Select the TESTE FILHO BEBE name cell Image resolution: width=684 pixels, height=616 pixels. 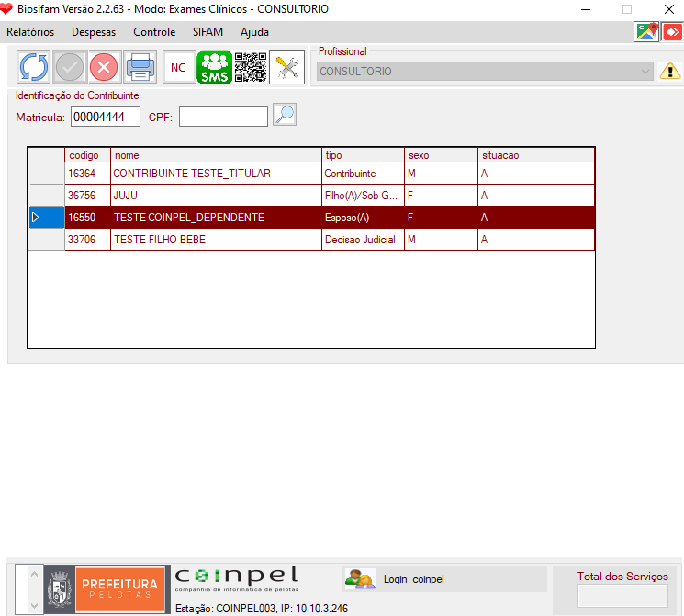click(216, 240)
